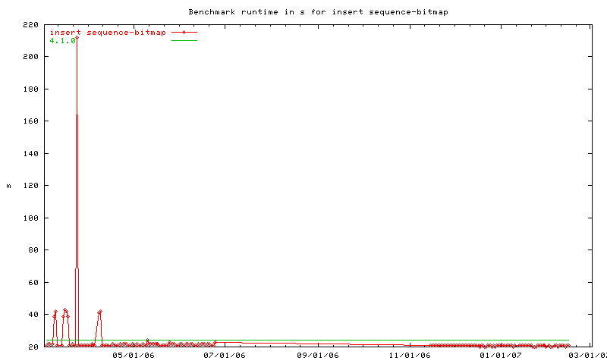Click the y-axis value 40
Viewport: 607px width, 364px height.
(33, 315)
